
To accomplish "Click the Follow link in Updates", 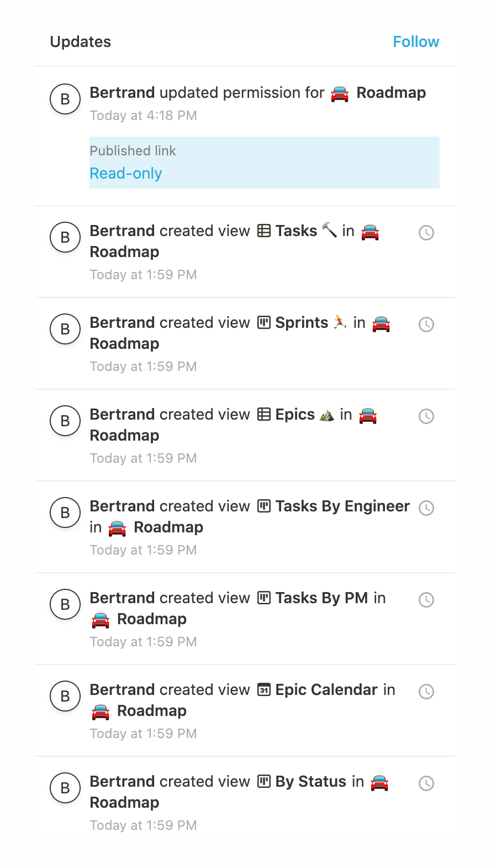I will (415, 42).
